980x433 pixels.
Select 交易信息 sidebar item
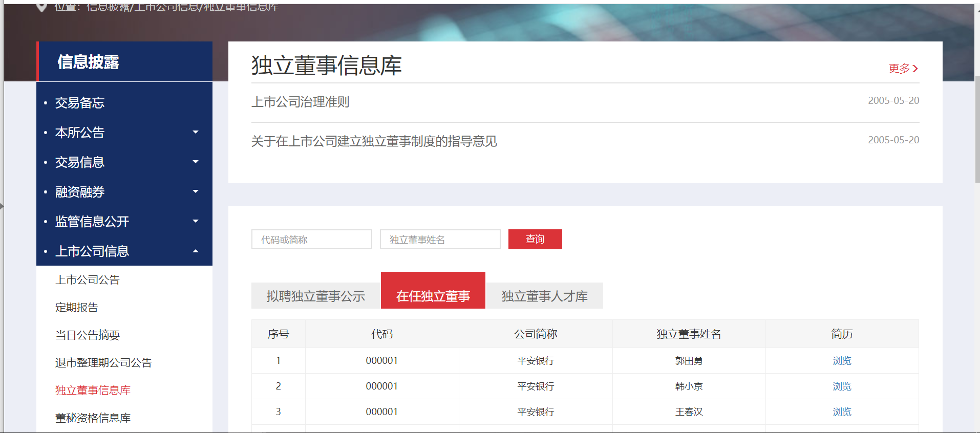click(x=80, y=162)
